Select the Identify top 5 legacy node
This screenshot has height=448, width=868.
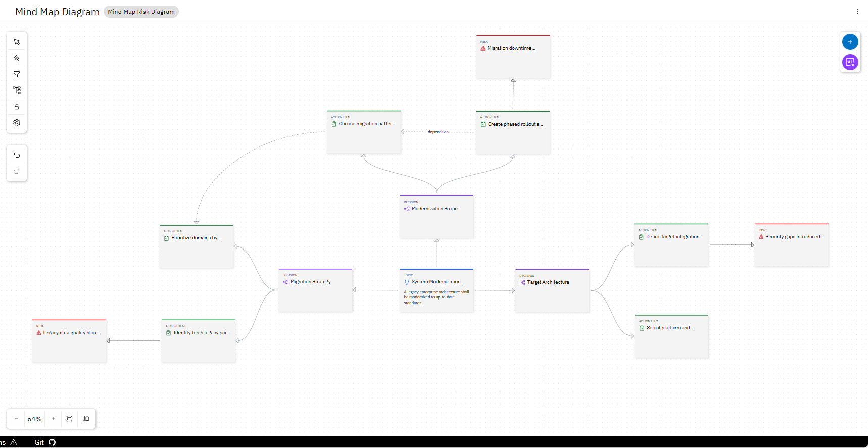pos(198,341)
